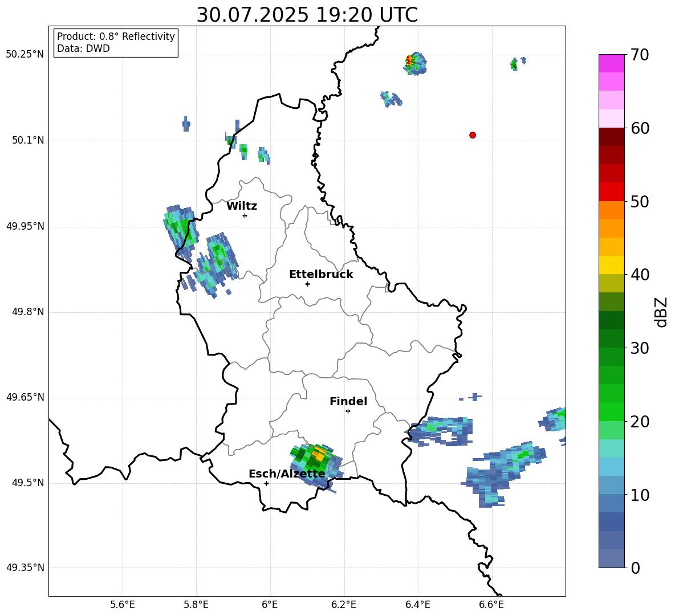Click the 49.65°N latitude label

[x=25, y=397]
